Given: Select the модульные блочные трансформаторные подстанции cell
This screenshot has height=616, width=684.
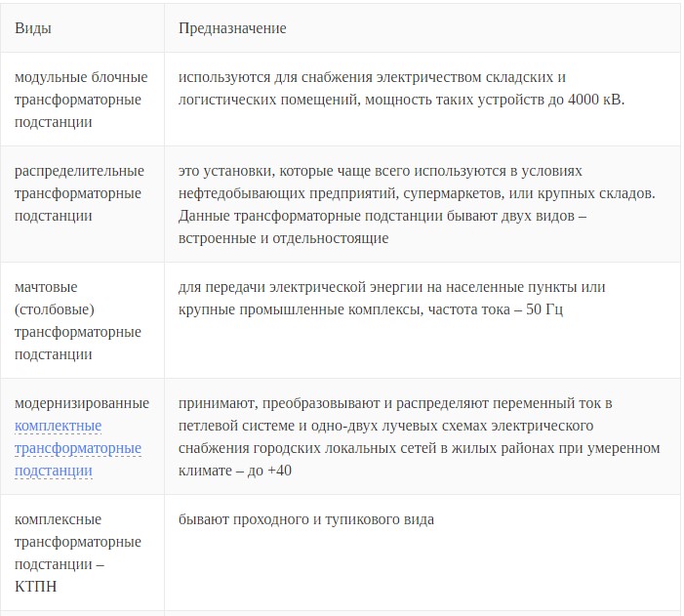Looking at the screenshot, I should [81, 100].
